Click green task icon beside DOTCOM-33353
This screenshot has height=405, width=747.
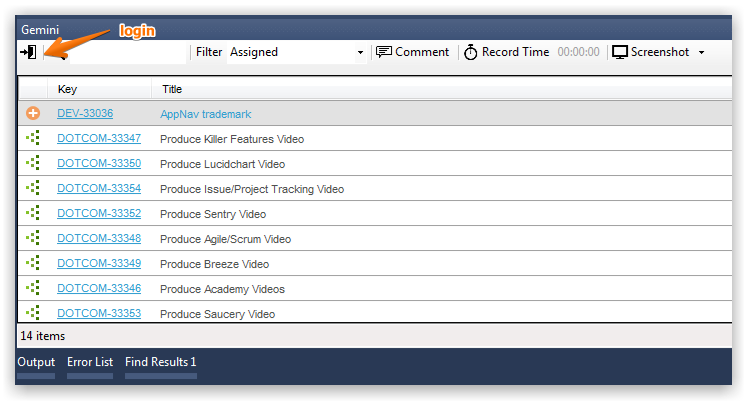point(33,313)
